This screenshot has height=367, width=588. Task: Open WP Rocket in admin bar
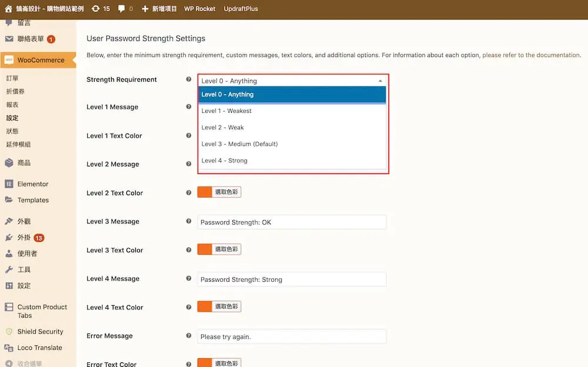click(199, 9)
